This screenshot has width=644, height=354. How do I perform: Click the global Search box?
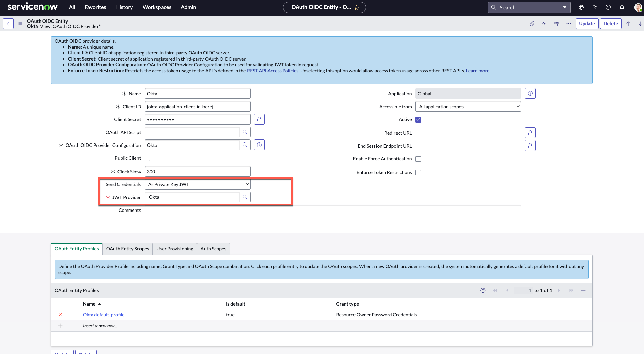tap(523, 7)
